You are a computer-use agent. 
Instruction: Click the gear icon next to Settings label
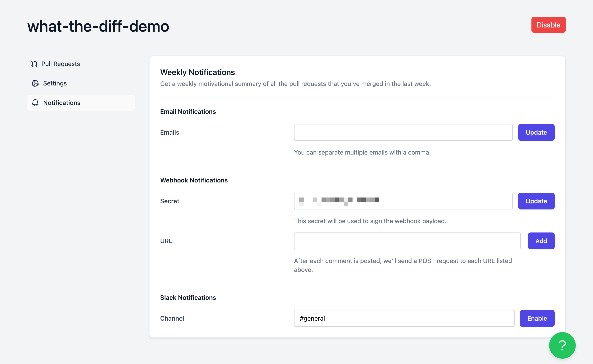point(36,83)
